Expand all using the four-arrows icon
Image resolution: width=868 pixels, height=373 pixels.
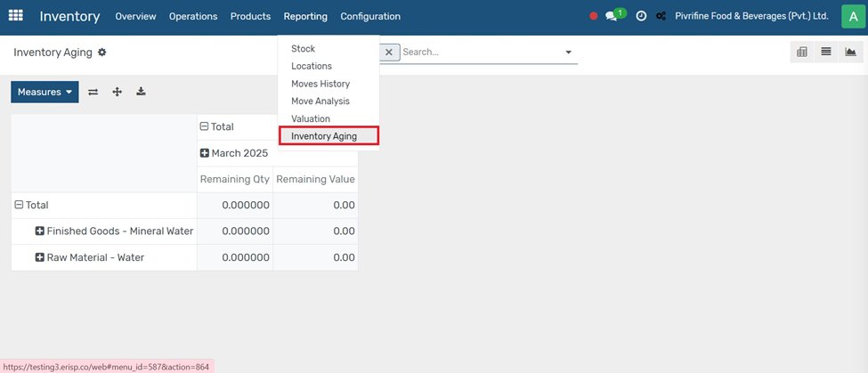(x=117, y=92)
